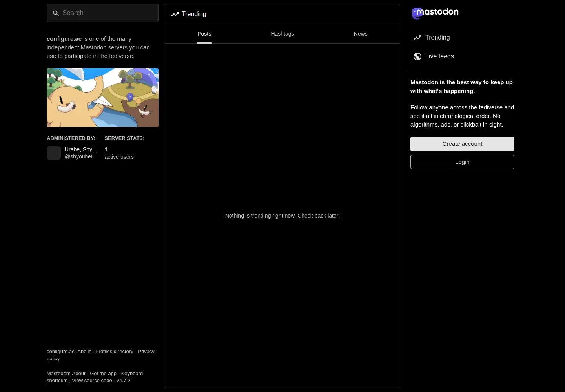Click the search magnifier icon
Image resolution: width=565 pixels, height=392 pixels.
pyautogui.click(x=56, y=13)
